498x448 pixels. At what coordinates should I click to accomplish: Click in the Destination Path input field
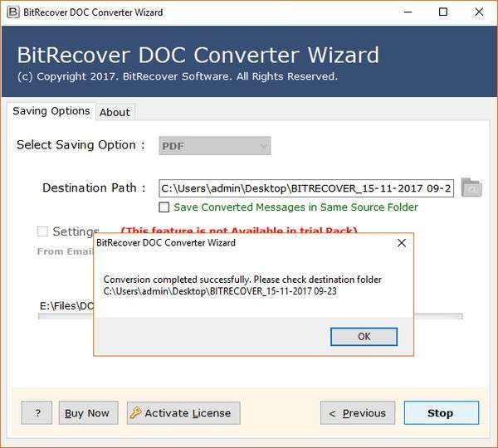coord(306,188)
